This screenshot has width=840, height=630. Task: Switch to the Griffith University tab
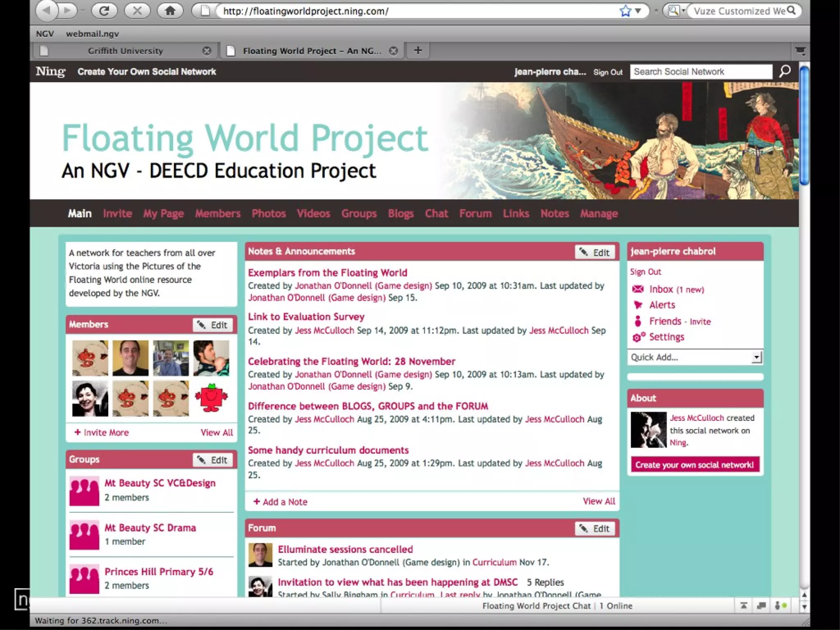(x=125, y=51)
